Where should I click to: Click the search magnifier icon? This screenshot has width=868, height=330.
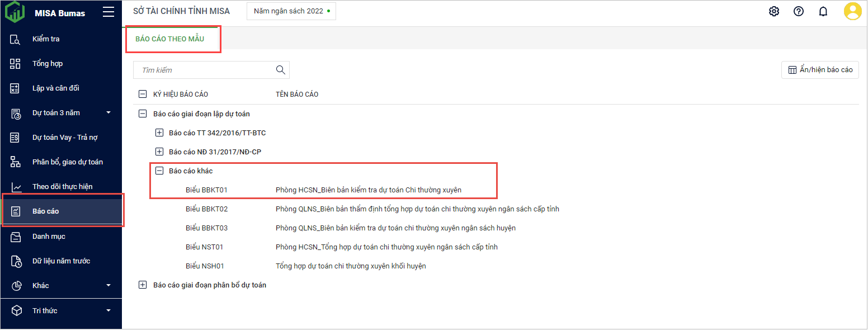point(281,70)
